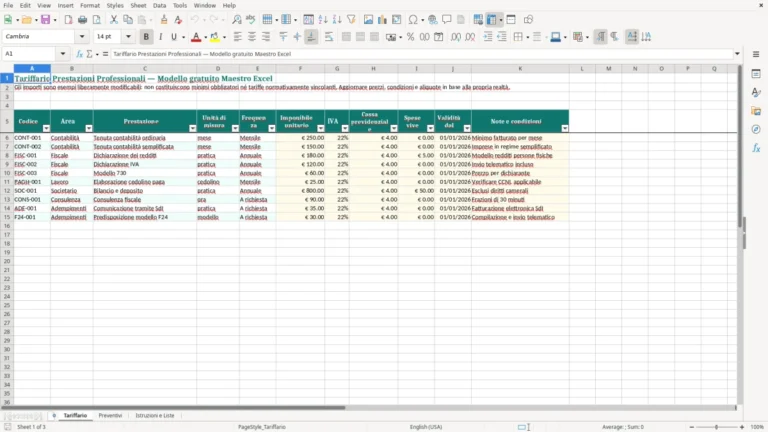Click the Save document icon
The height and width of the screenshot is (432, 768).
(x=46, y=20)
